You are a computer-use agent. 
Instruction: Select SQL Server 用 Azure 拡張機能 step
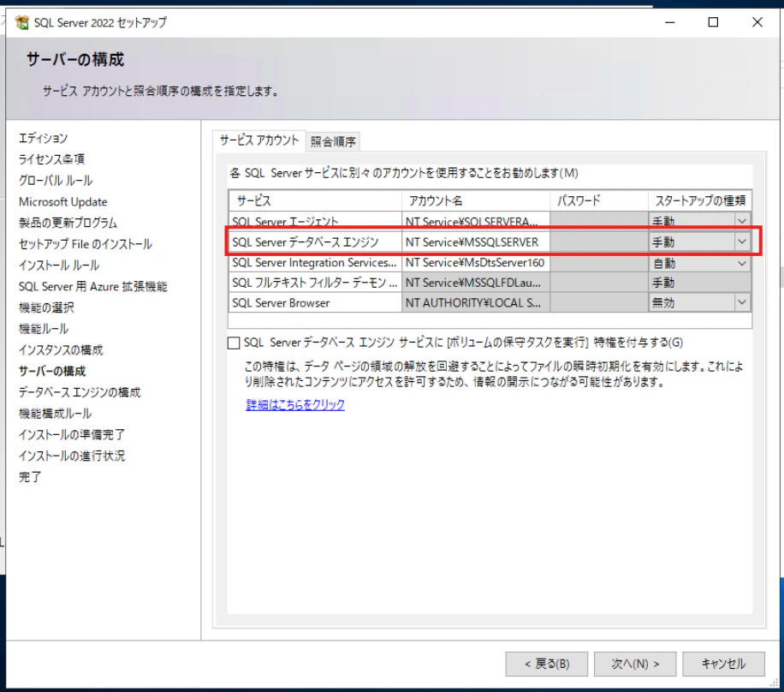click(93, 286)
